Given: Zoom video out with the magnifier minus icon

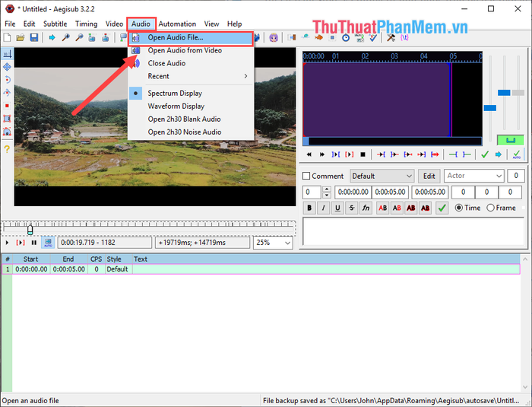Looking at the screenshot, I should click(79, 37).
